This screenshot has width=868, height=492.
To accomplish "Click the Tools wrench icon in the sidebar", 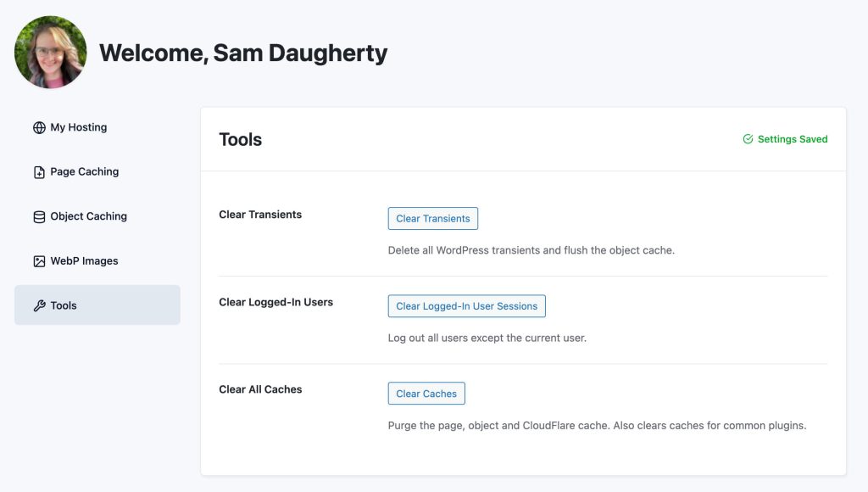I will (x=39, y=305).
